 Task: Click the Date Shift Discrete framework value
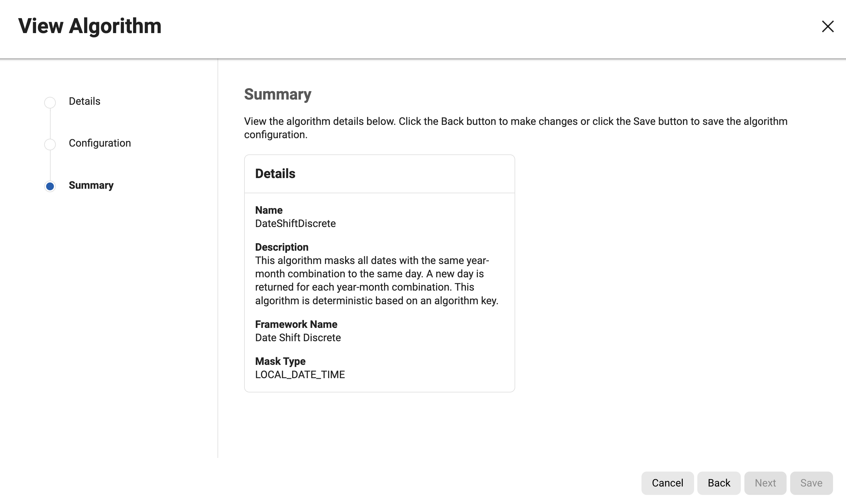click(x=298, y=338)
